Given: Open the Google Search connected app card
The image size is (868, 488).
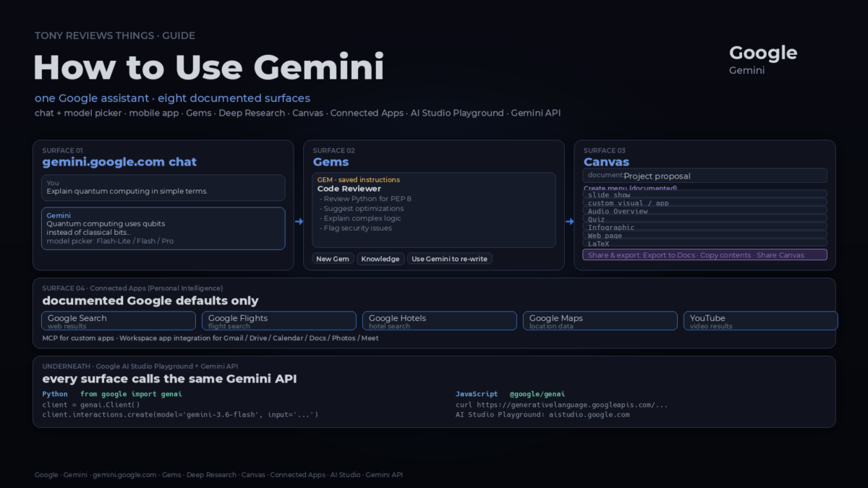Looking at the screenshot, I should point(119,321).
